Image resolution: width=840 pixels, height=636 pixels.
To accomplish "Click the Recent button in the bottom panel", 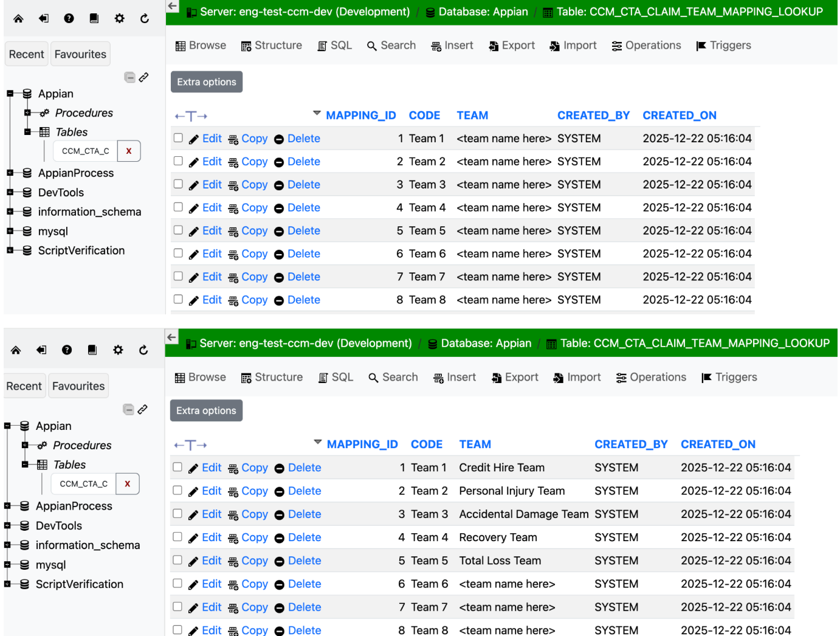I will (x=24, y=386).
